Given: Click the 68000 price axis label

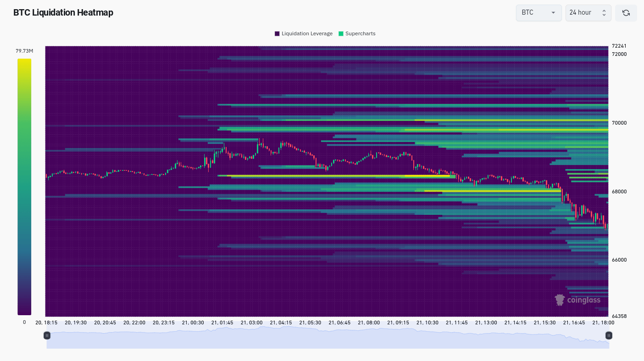Looking at the screenshot, I should [619, 191].
